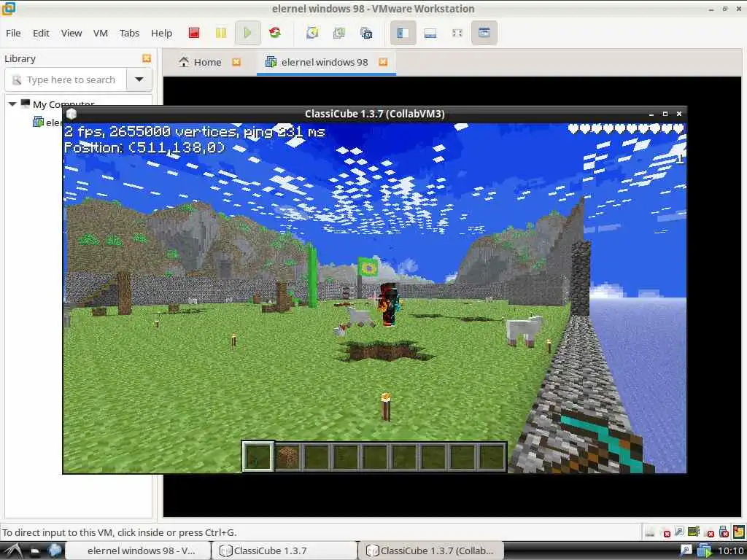Screen dimensions: 747x560
Task: Click the library search field
Action: pyautogui.click(x=66, y=79)
